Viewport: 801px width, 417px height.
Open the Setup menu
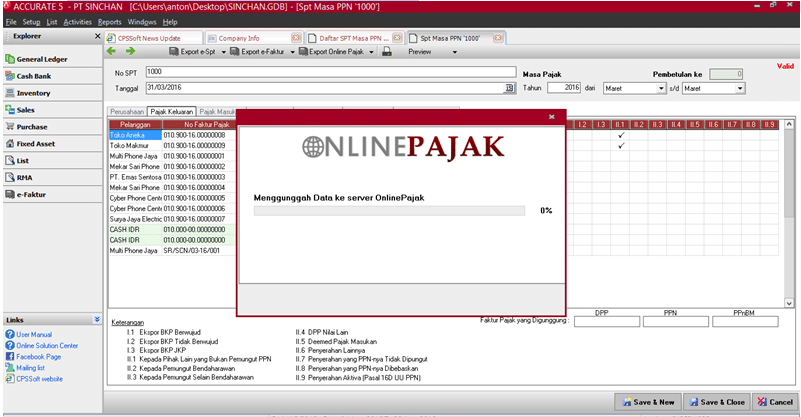point(31,22)
